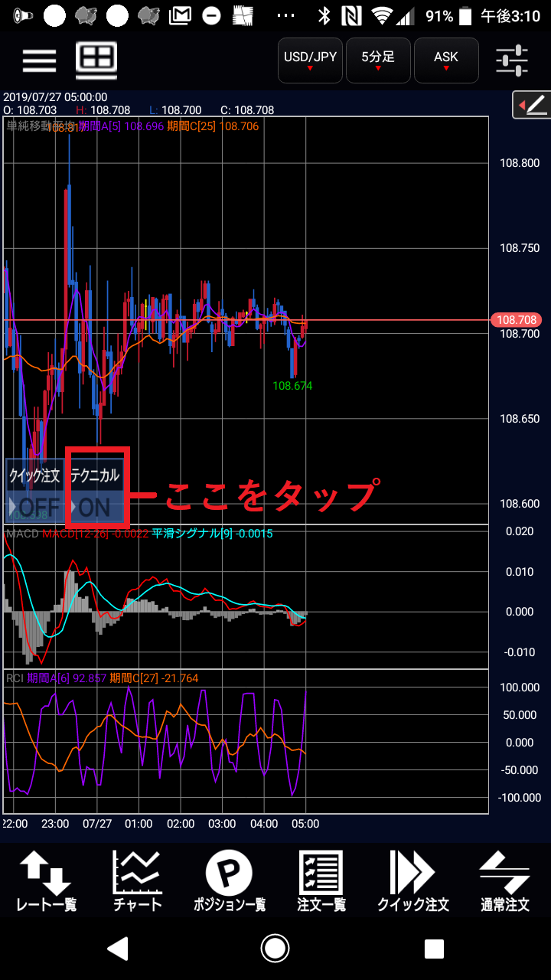Viewport: 551px width, 980px height.
Task: Open the hamburger menu
Action: (39, 60)
